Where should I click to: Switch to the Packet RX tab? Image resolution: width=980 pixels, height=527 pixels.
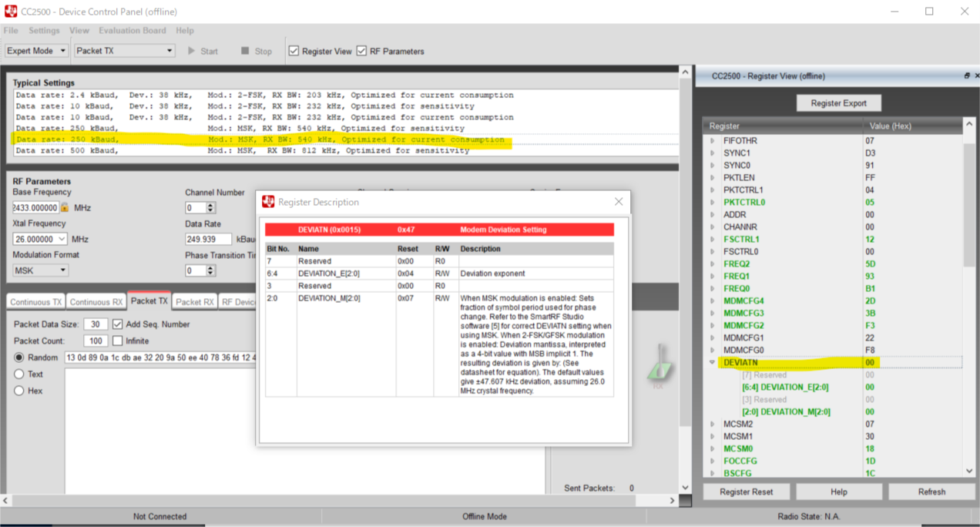[x=195, y=302]
